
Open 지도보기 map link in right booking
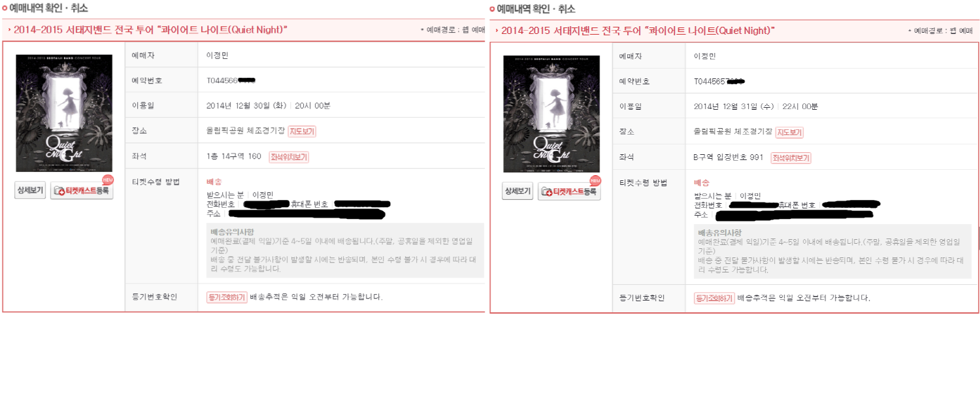point(789,133)
